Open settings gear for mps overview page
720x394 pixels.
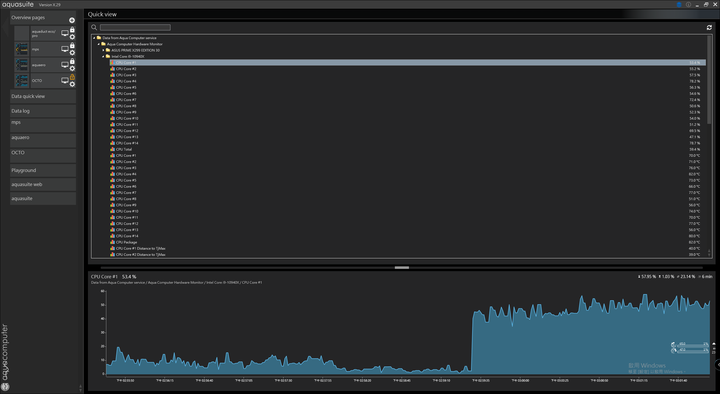click(x=72, y=53)
